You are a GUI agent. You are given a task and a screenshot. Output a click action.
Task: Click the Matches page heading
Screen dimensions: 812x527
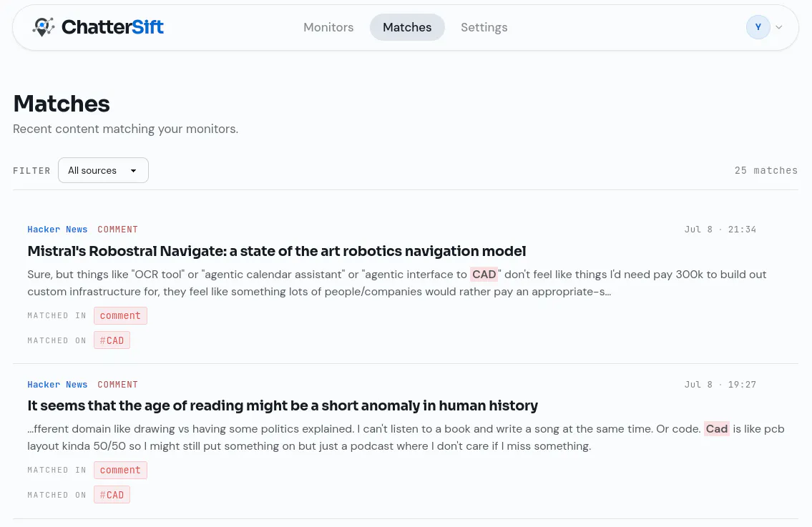click(x=62, y=104)
